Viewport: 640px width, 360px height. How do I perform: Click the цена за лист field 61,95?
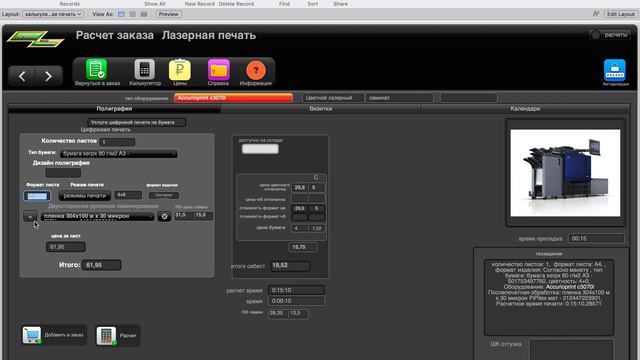[66, 247]
